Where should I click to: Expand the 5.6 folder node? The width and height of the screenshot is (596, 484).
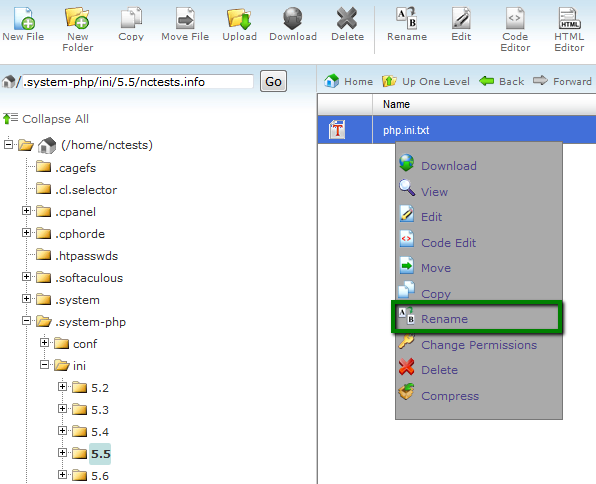coord(62,474)
